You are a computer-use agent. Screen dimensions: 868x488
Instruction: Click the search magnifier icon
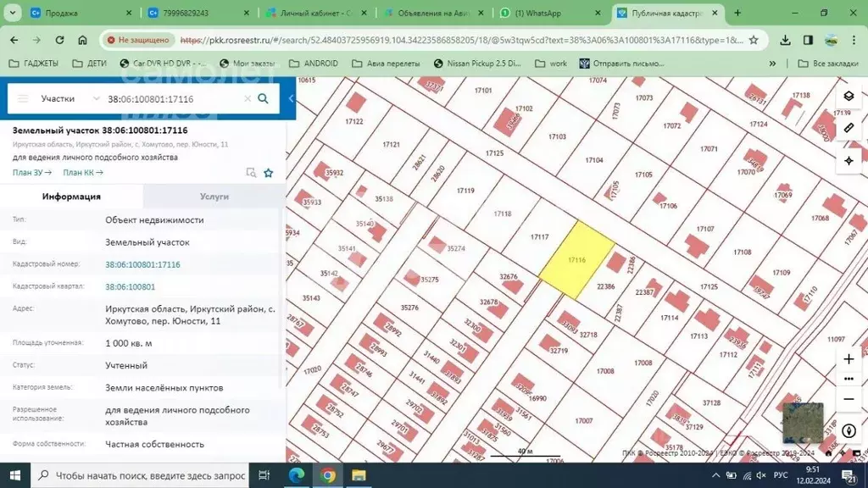(x=263, y=98)
